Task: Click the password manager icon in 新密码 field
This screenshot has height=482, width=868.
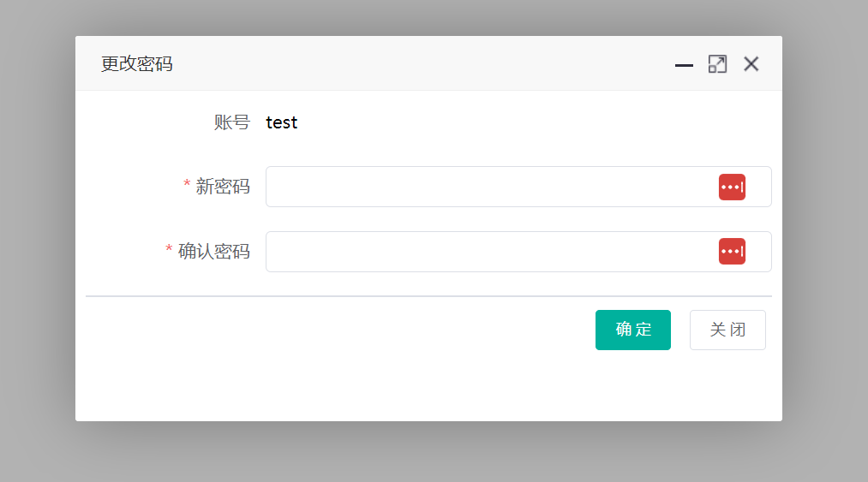Action: (x=732, y=187)
